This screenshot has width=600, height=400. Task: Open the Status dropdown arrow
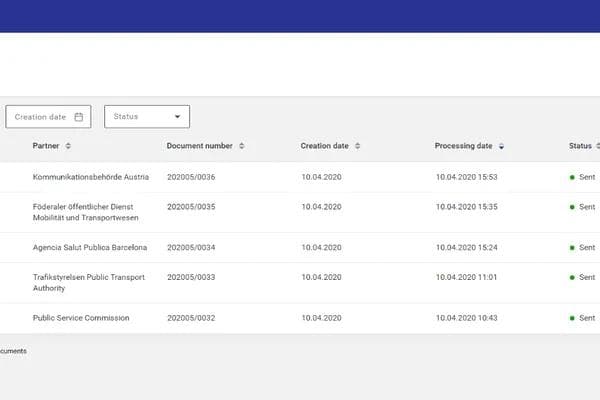point(178,117)
